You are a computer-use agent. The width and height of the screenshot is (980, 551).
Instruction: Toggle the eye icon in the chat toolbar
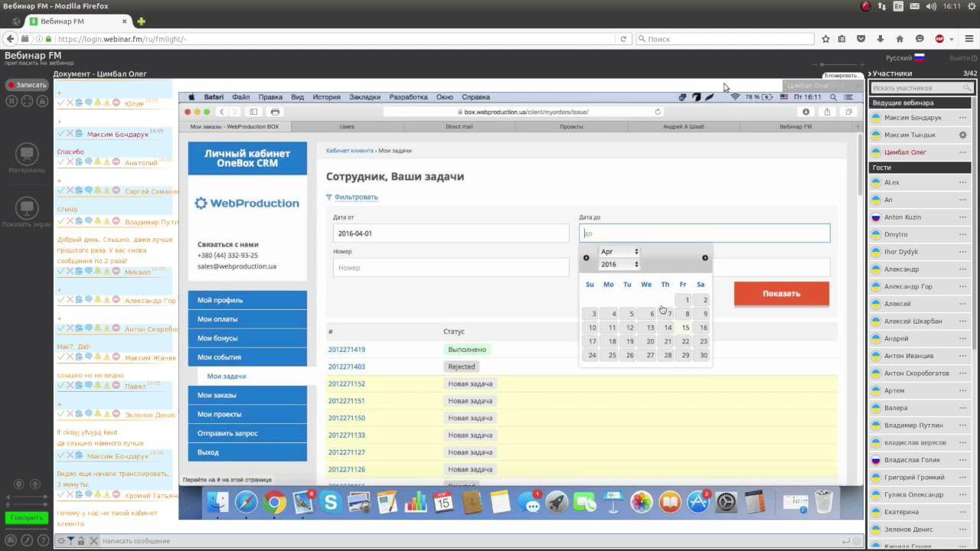[61, 540]
